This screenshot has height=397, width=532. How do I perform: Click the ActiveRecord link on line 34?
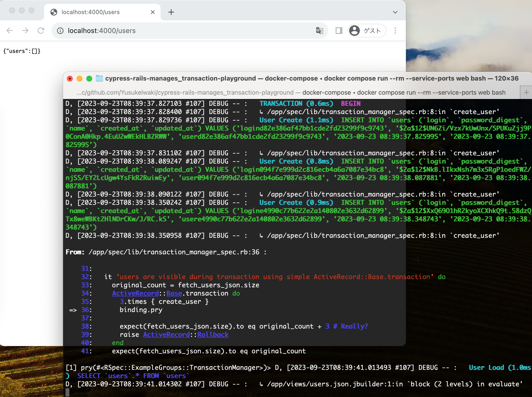[135, 293]
